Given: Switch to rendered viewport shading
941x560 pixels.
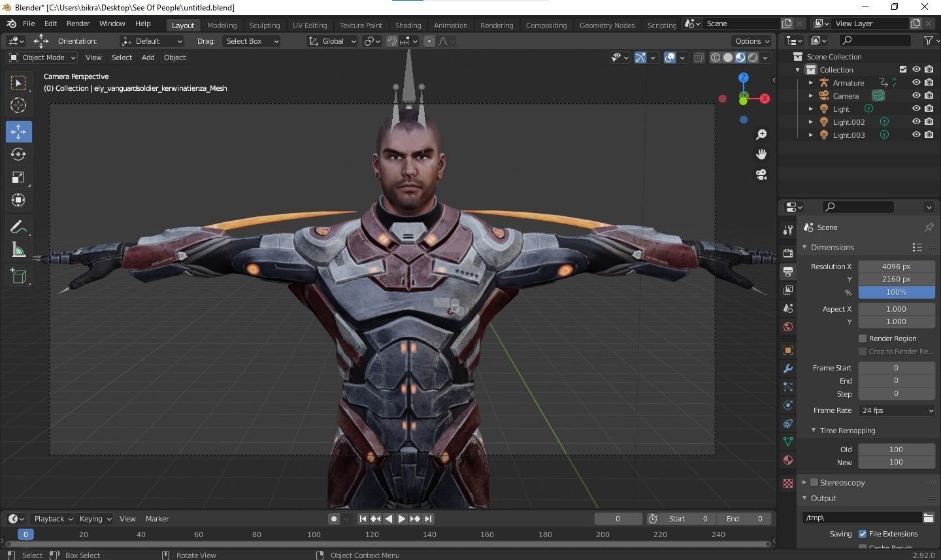Looking at the screenshot, I should [x=753, y=58].
